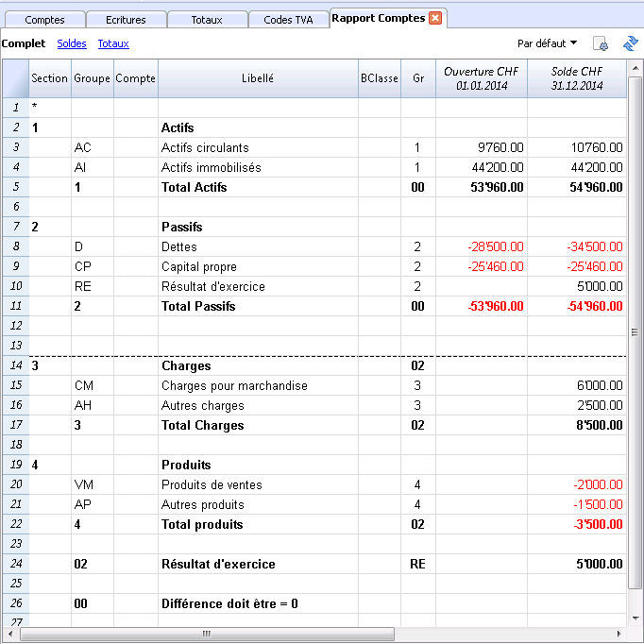Open the report settings page icon
This screenshot has width=644, height=644.
(x=601, y=43)
